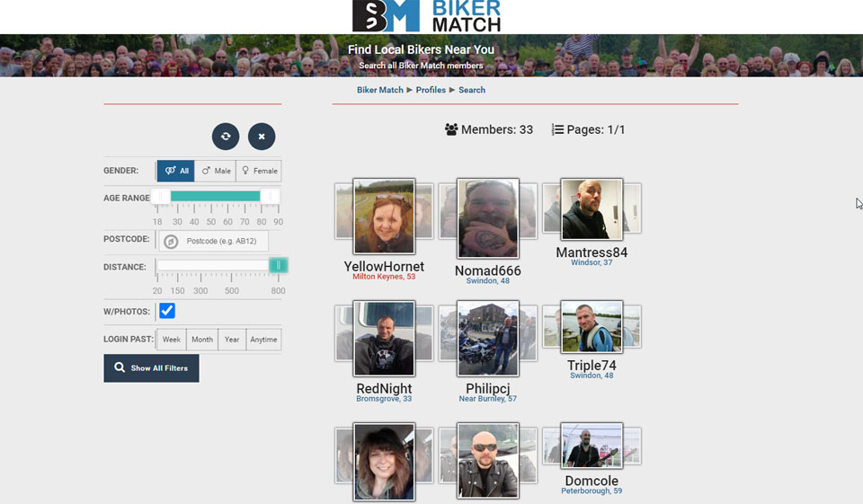Screen dimensions: 863x504
Task: Select All genders filter
Action: pos(176,171)
